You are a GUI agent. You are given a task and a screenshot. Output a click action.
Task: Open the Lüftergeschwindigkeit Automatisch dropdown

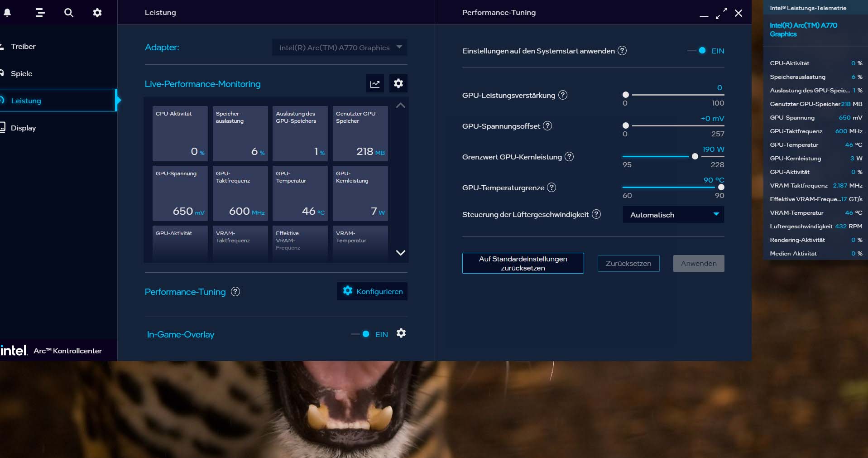click(673, 215)
